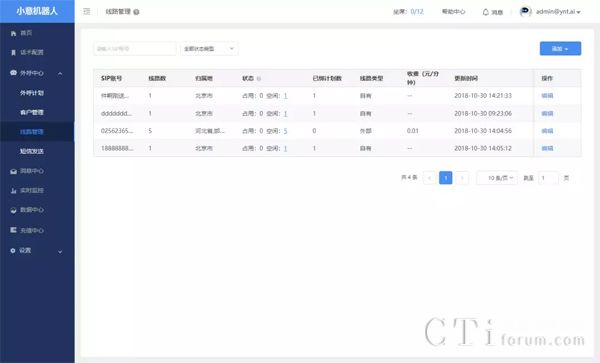Click the info icon next to 状态 header
Screen dimensions: 600x363
pos(259,78)
